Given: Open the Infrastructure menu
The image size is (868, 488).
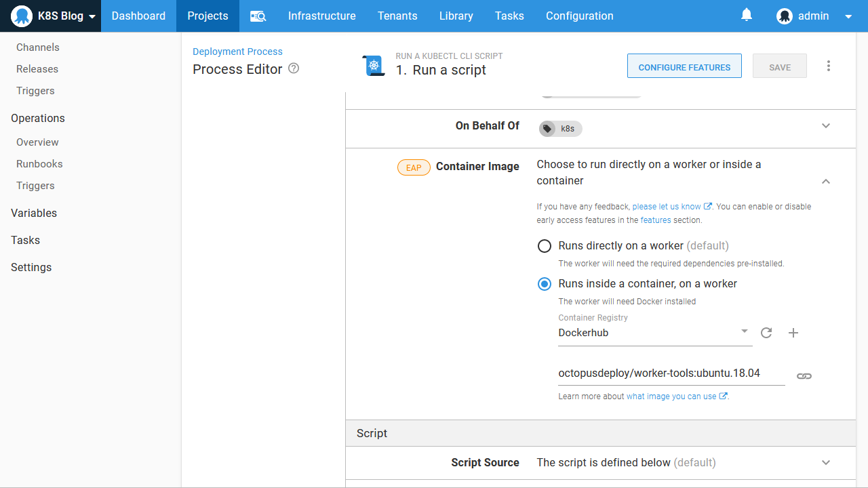Looking at the screenshot, I should pyautogui.click(x=321, y=16).
